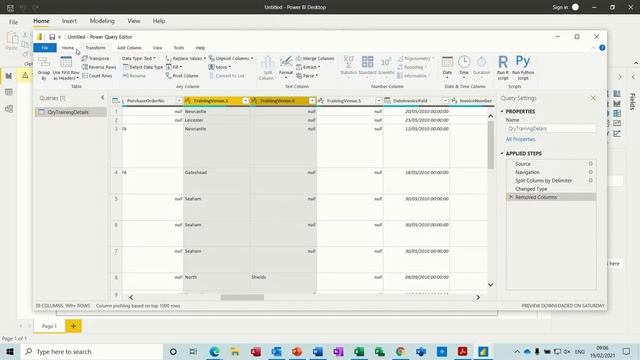
Task: Click the Run Python script icon
Action: click(x=523, y=62)
